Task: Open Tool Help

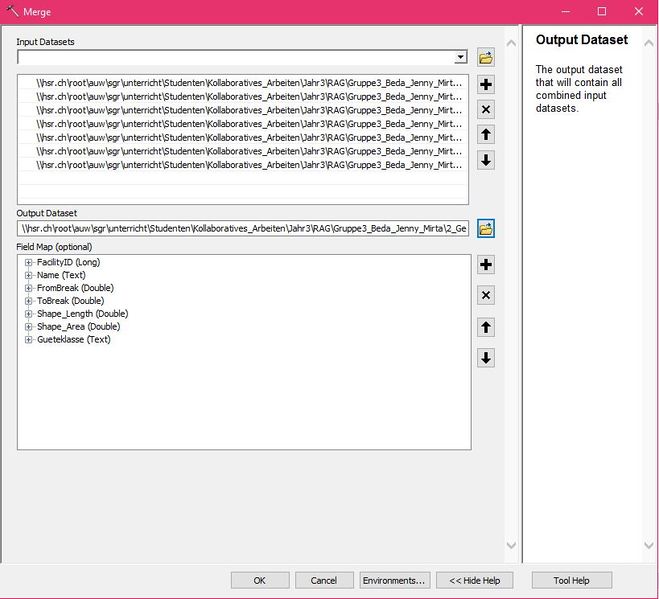Action: click(x=571, y=580)
